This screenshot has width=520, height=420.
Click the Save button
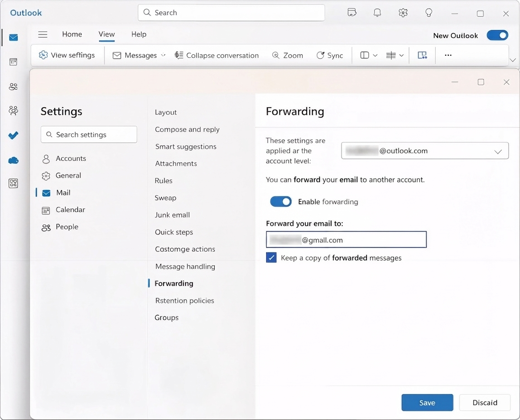(427, 402)
